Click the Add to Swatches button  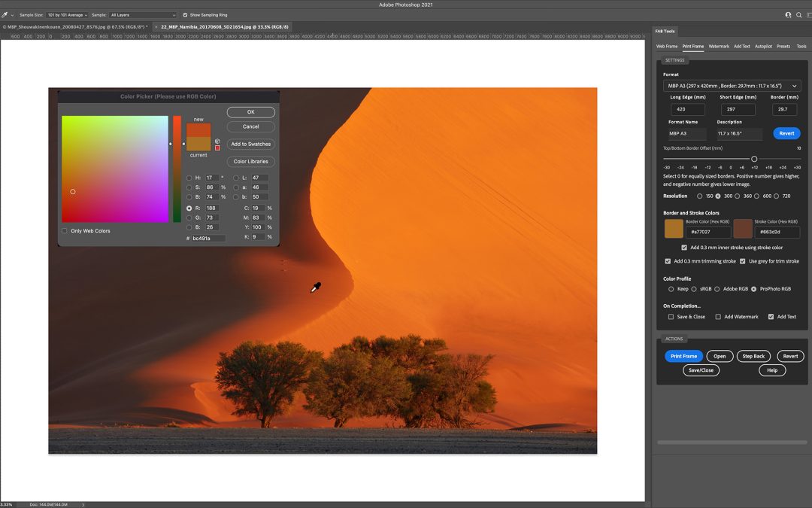click(x=250, y=144)
